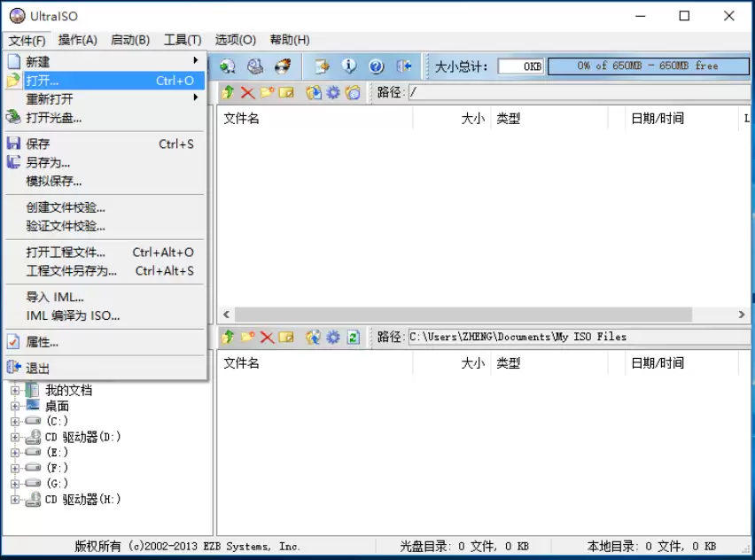Open the 操作(A) menu

pyautogui.click(x=77, y=40)
